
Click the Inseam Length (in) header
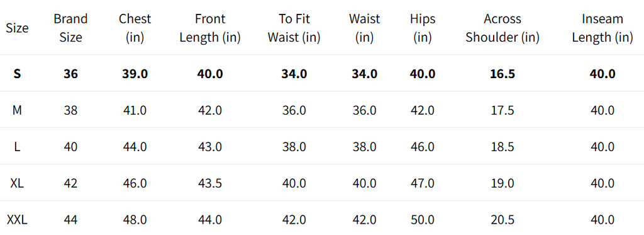(602, 28)
